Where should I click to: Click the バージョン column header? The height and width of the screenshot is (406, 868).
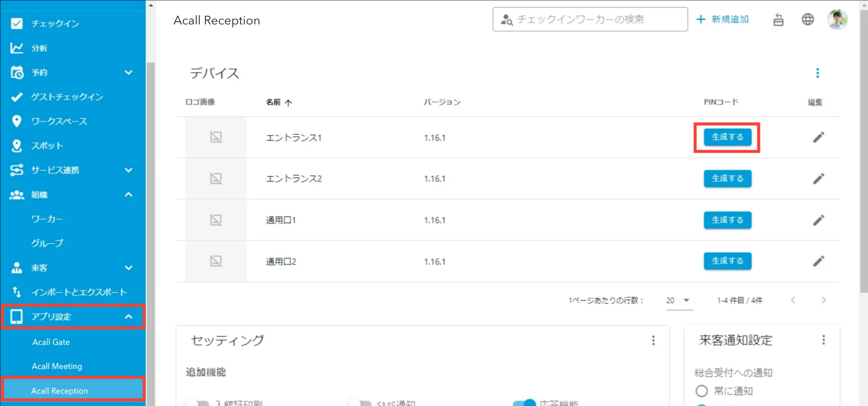pyautogui.click(x=442, y=103)
